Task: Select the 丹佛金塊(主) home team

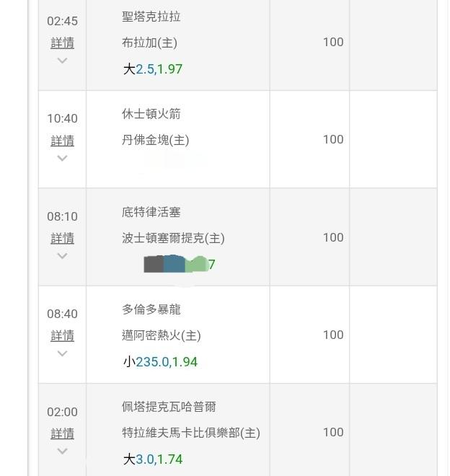Action: click(155, 140)
